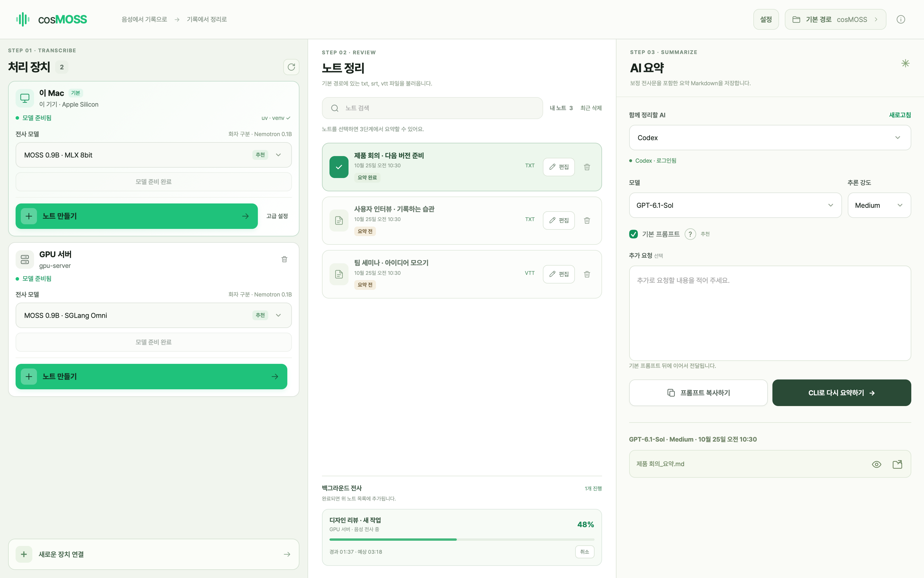
Task: Click 새로운 장치 연결
Action: tap(154, 554)
